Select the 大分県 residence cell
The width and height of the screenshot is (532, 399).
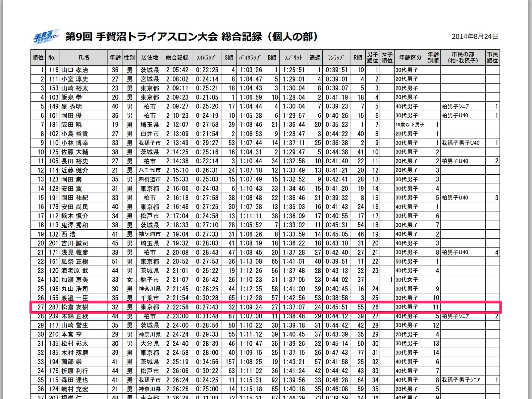pyautogui.click(x=150, y=344)
